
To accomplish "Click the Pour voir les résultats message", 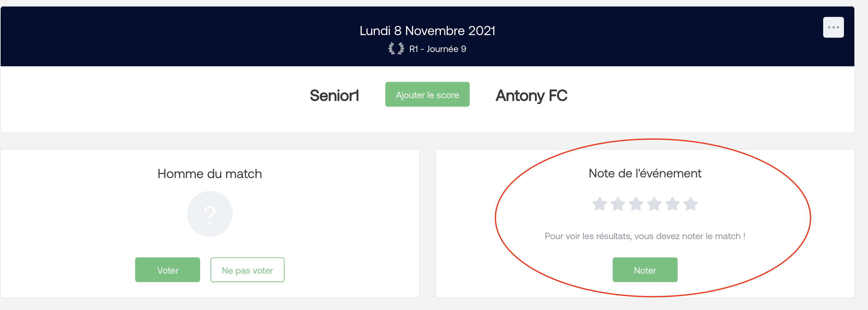I will [x=645, y=236].
